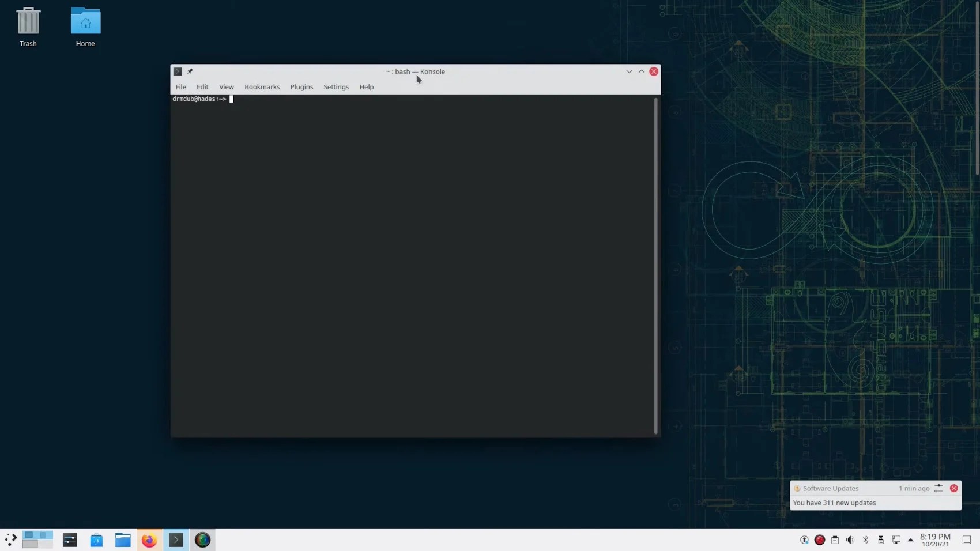Expand hidden system tray icons arrow
The height and width of the screenshot is (551, 980).
click(x=910, y=540)
